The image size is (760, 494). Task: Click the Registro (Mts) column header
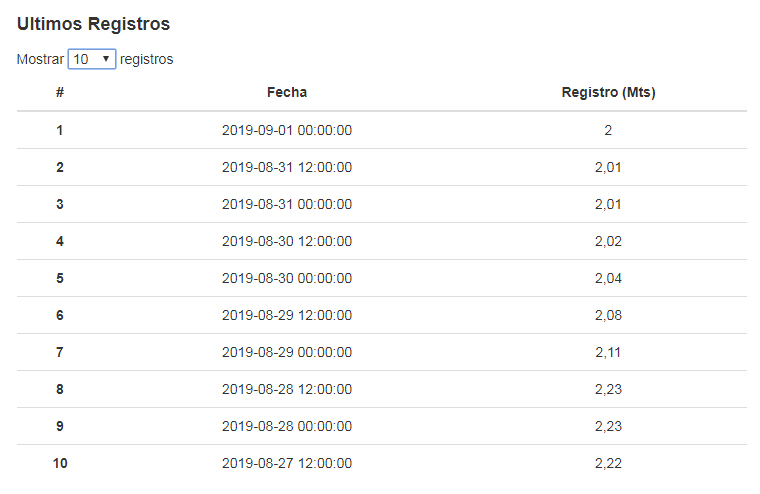[608, 92]
